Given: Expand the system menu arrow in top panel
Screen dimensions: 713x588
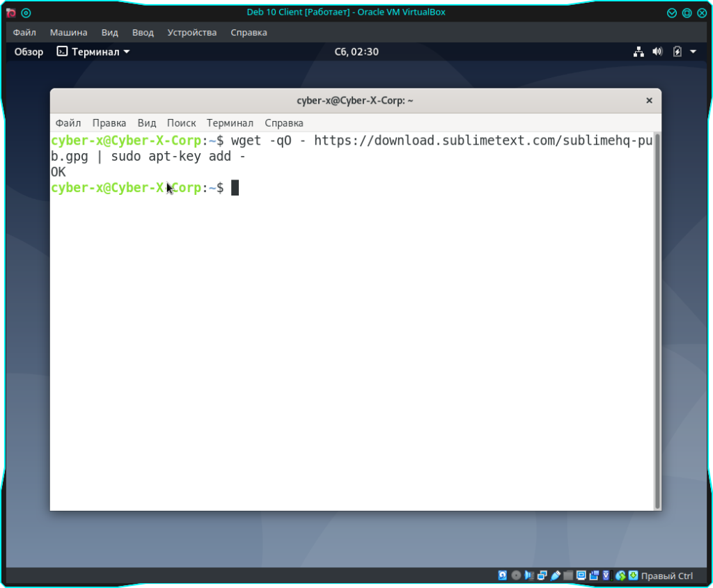Looking at the screenshot, I should coord(693,51).
